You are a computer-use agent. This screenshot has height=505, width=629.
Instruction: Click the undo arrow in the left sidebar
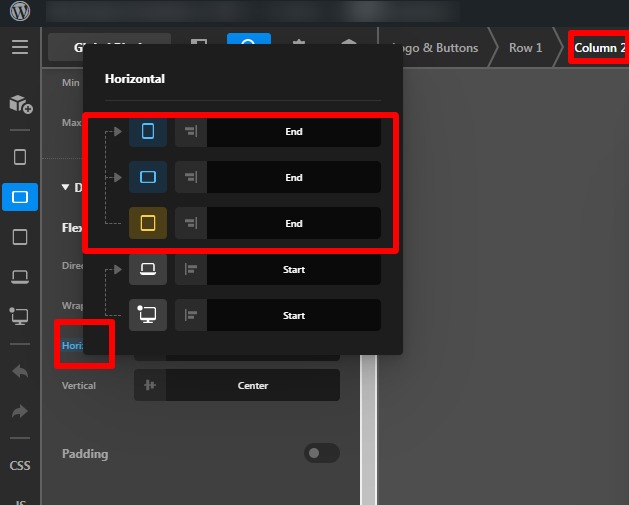[20, 371]
